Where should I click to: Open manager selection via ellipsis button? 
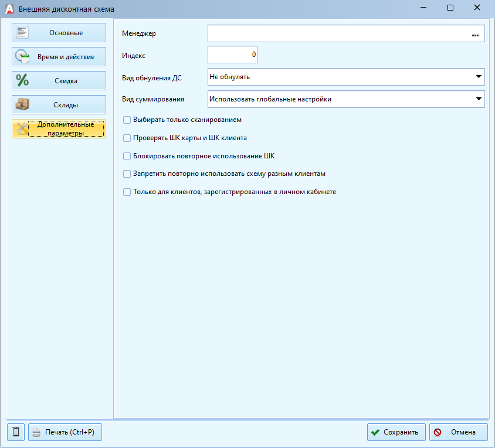pyautogui.click(x=475, y=35)
